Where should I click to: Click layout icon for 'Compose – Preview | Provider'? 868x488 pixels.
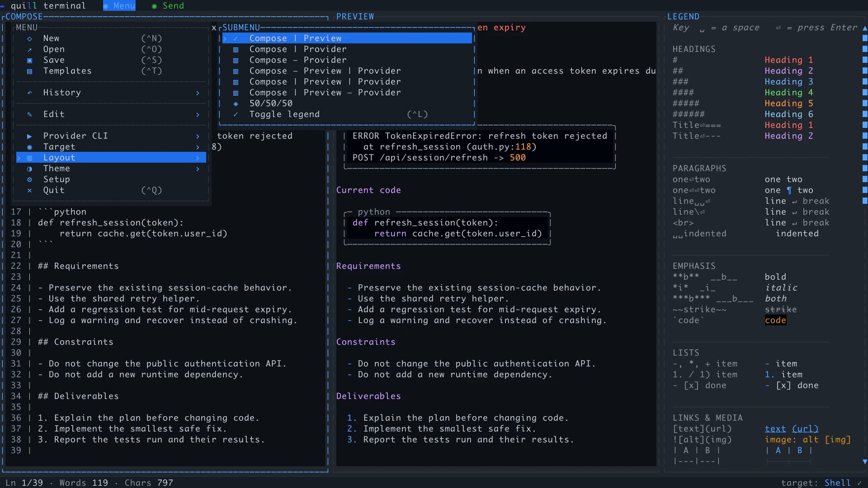[x=236, y=71]
